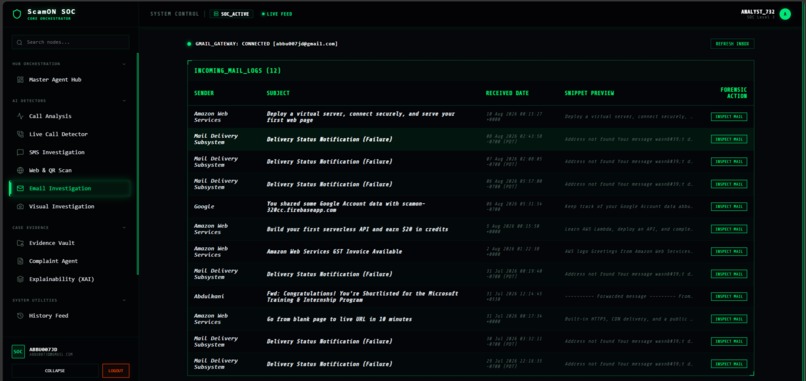Click subject 'Go from blank page to live URL'
This screenshot has height=381, width=806.
339,319
